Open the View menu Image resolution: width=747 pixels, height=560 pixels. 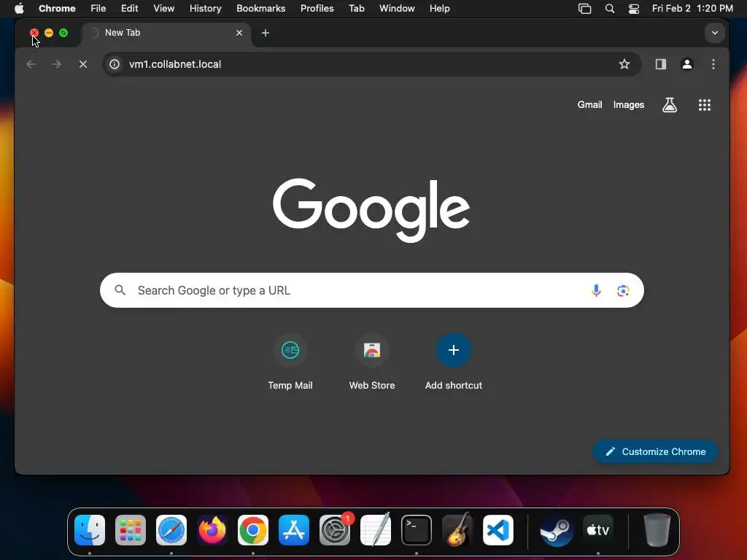coord(163,9)
